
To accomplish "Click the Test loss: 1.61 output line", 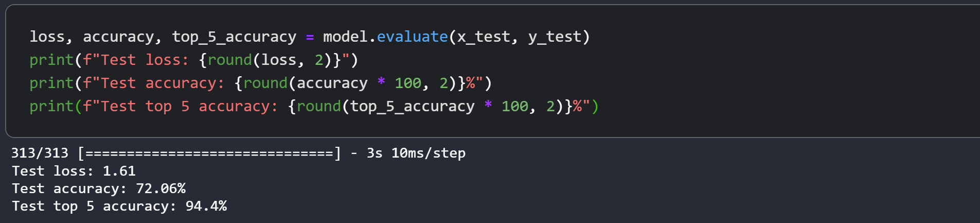I will click(x=74, y=171).
